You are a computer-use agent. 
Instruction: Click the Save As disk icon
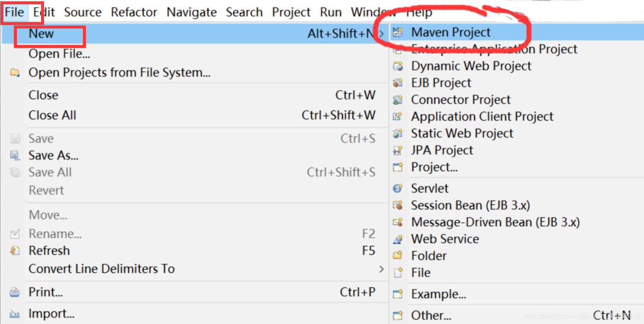(15, 155)
